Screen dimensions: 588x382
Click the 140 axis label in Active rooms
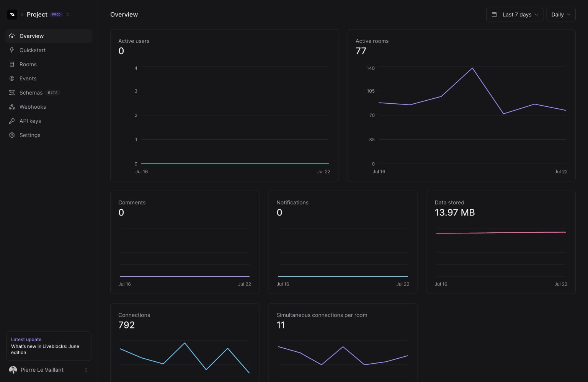click(371, 68)
